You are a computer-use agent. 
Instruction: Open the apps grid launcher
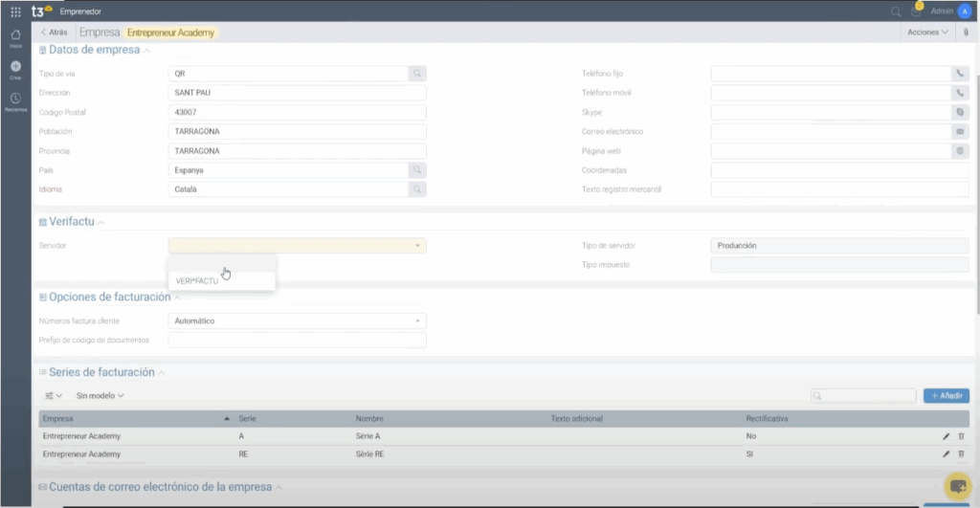15,11
